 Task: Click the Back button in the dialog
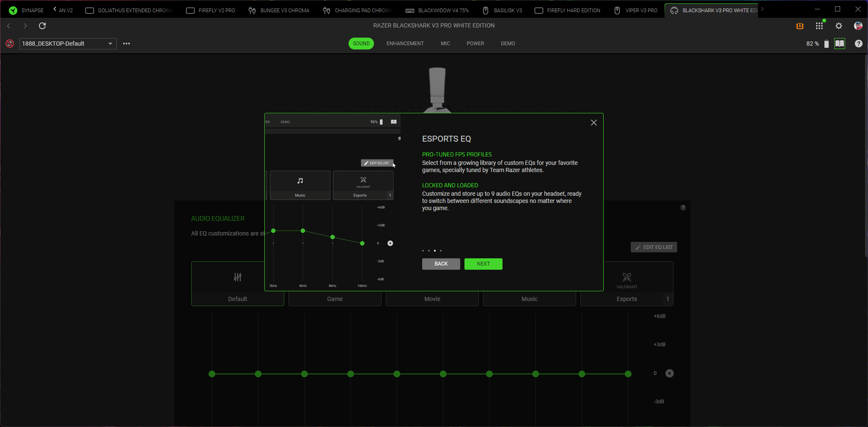441,264
